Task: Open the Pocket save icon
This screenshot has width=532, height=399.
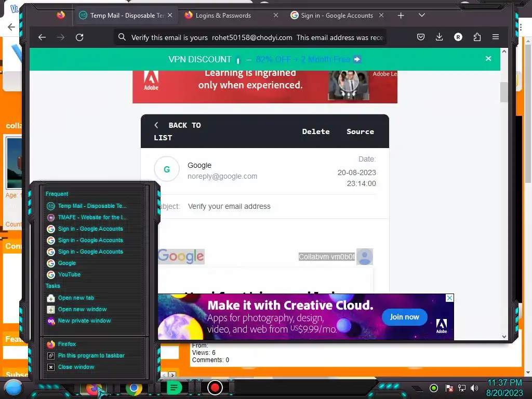Action: tap(421, 37)
